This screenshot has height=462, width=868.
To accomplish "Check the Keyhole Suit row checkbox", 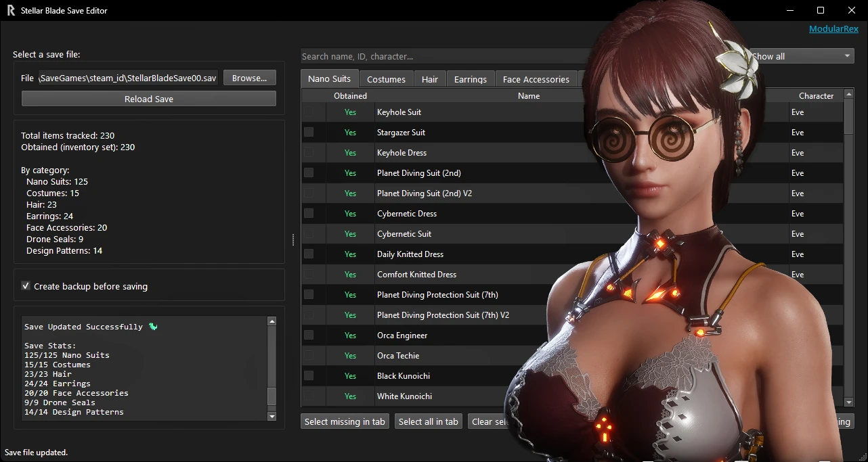I will (309, 112).
